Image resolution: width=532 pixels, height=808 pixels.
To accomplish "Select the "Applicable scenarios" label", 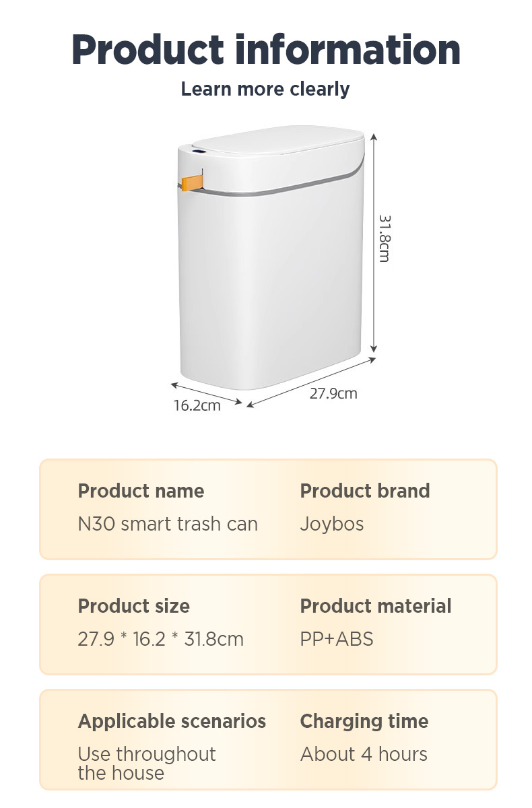I will click(172, 721).
